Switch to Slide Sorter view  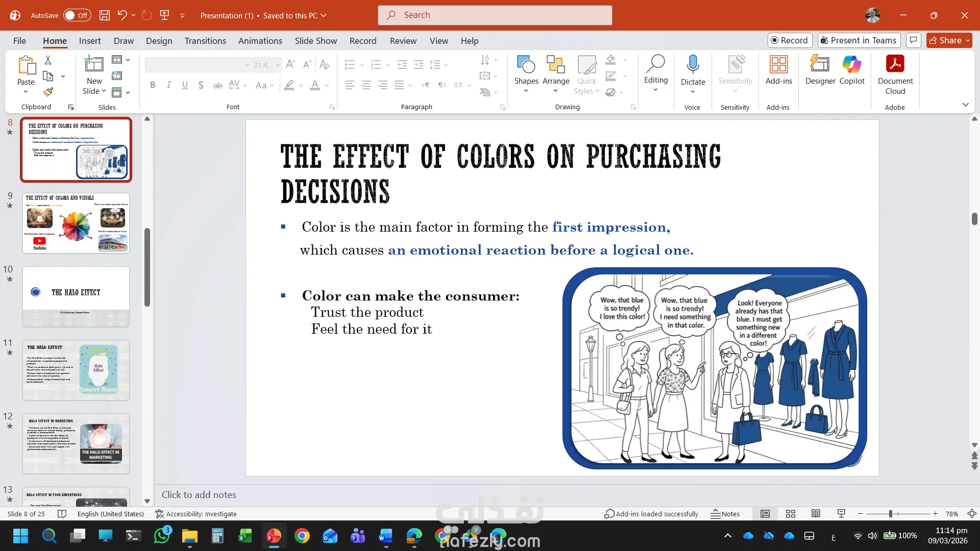point(791,514)
